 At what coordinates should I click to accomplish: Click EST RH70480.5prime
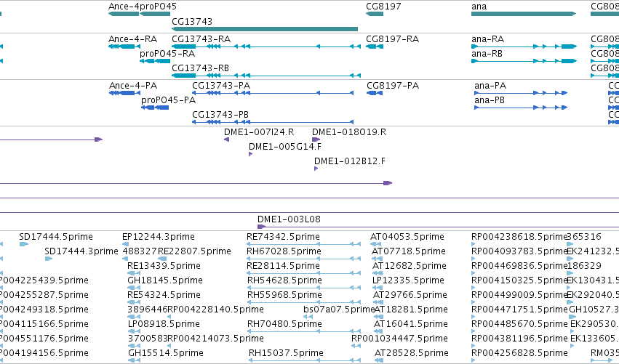click(304, 331)
